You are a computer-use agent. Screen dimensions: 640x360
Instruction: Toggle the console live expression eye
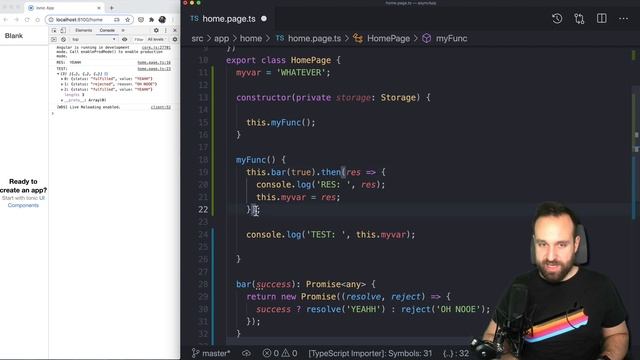coord(124,39)
